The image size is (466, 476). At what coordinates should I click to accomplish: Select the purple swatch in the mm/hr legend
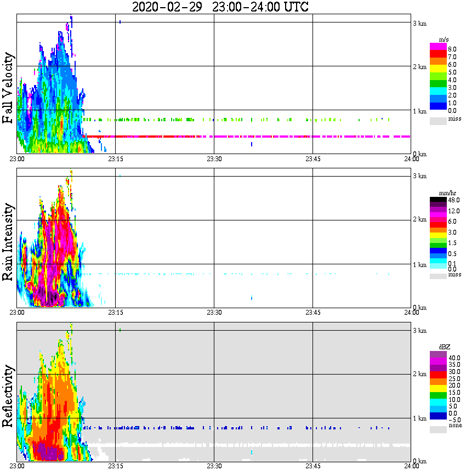pos(438,209)
